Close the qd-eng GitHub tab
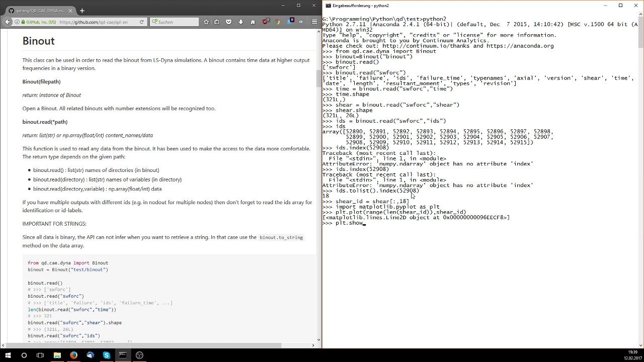Image resolution: width=644 pixels, height=362 pixels. click(x=70, y=11)
